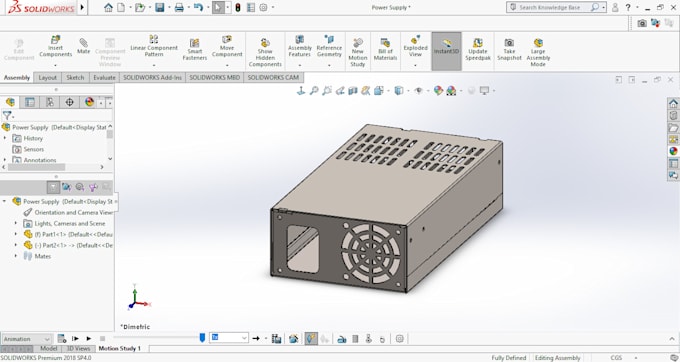This screenshot has height=362, width=680.
Task: Click the Print icon
Action: 179,7
